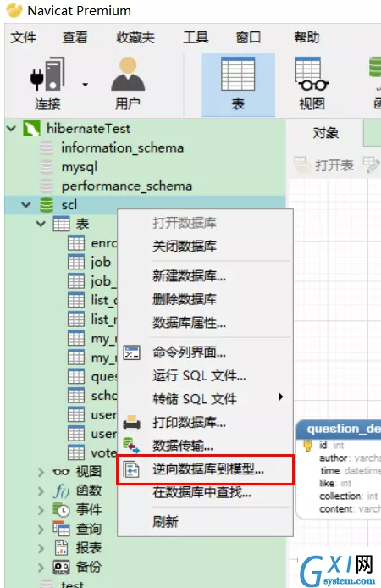The height and width of the screenshot is (588, 381).
Task: Click the collection field in the diagram
Action: [x=349, y=496]
